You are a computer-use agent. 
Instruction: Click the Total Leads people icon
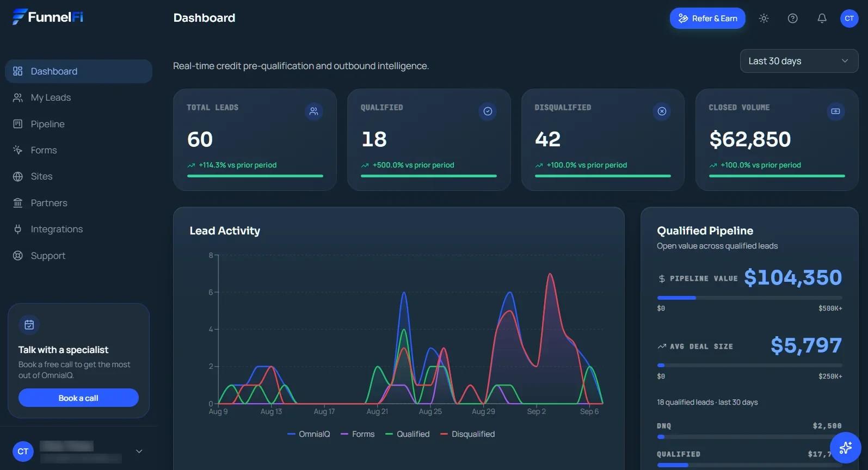pos(314,112)
